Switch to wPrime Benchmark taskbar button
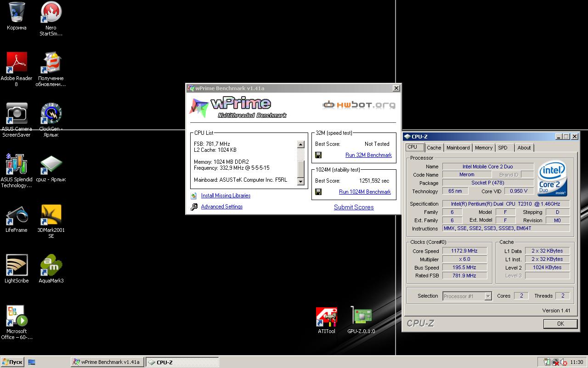Image resolution: width=588 pixels, height=368 pixels. point(107,362)
